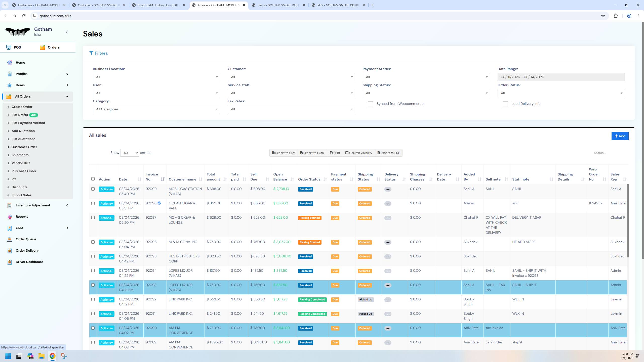Open the Show entries count dropdown
Viewport: 644px width, 362px height.
pos(130,153)
